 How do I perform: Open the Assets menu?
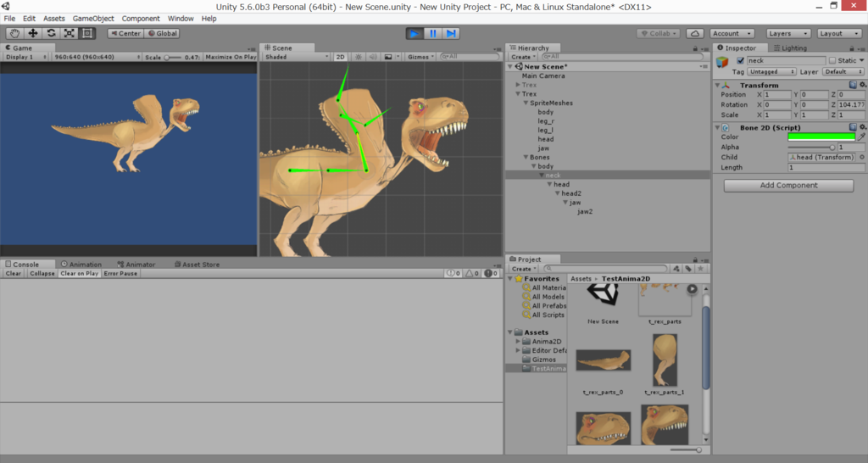[53, 19]
